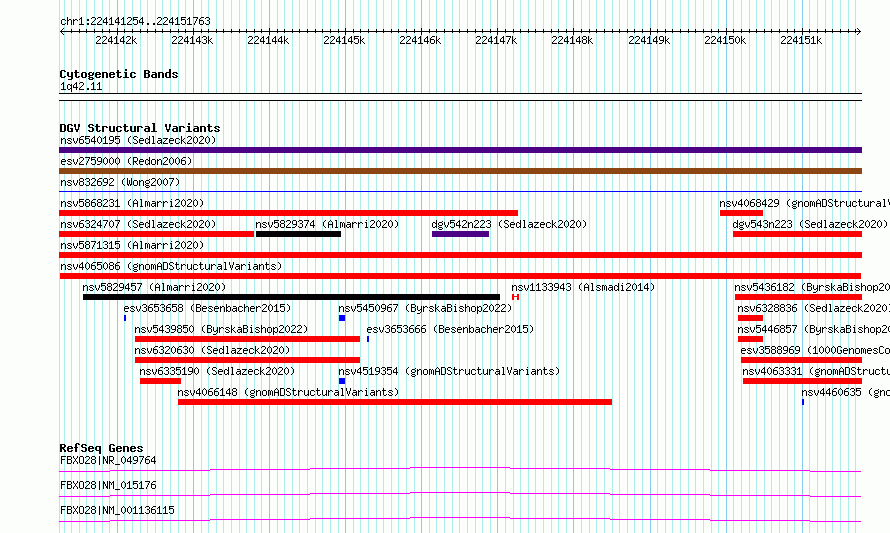This screenshot has height=533, width=890.
Task: Open nsv5829374 (Almarri2020) label
Action: [327, 224]
